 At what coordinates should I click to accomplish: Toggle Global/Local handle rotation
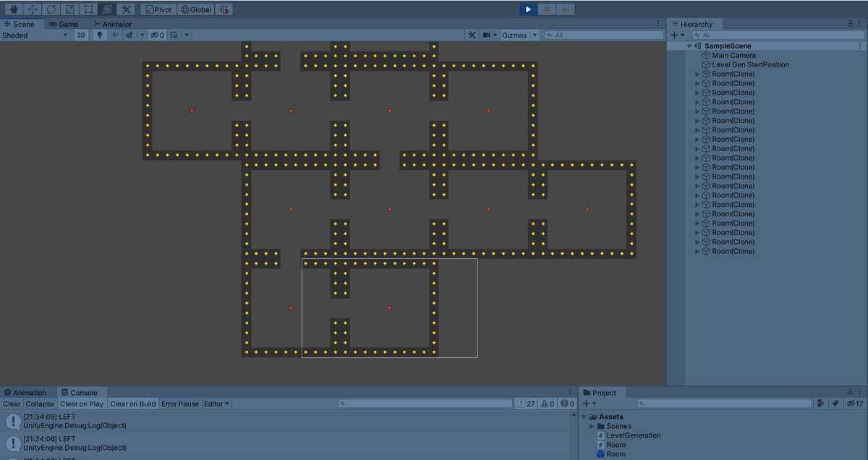tap(196, 9)
